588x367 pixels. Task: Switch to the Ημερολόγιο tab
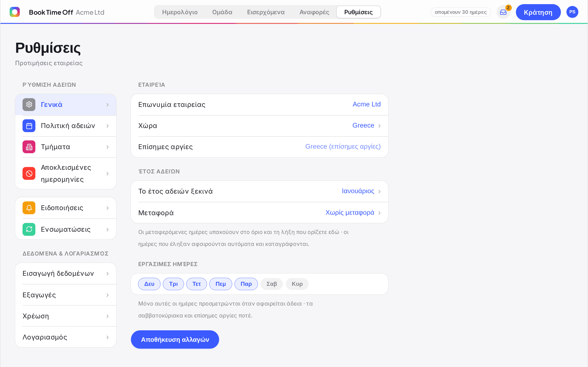click(180, 12)
